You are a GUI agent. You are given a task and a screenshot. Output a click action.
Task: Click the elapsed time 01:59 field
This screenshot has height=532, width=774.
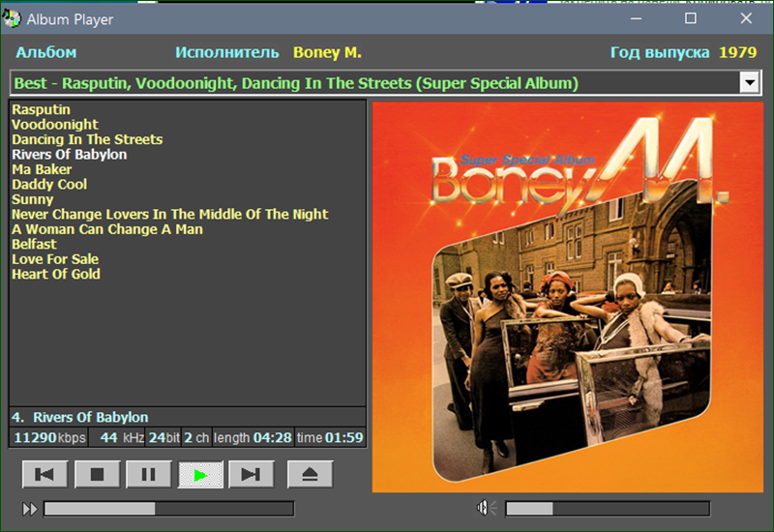pos(330,438)
